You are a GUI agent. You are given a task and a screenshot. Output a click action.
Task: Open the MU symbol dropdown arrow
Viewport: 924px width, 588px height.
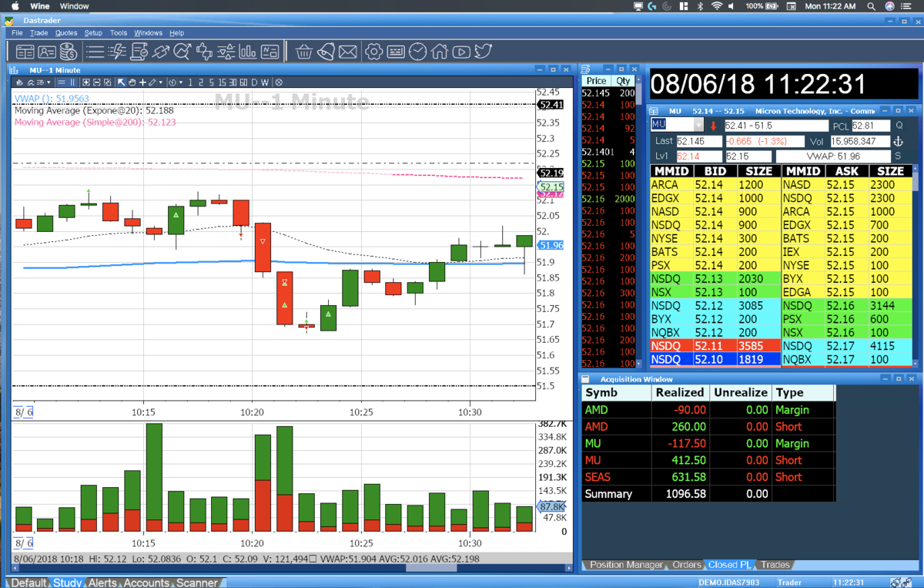[x=698, y=125]
